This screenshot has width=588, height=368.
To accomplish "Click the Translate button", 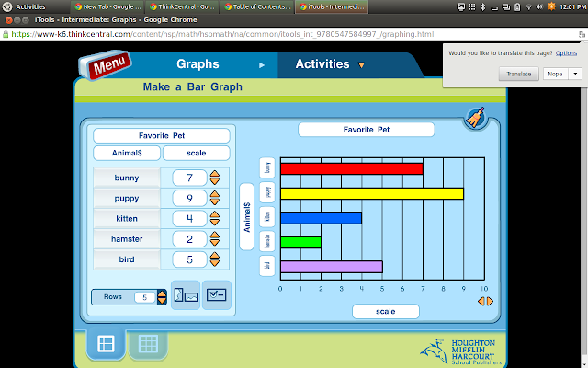I will 518,74.
